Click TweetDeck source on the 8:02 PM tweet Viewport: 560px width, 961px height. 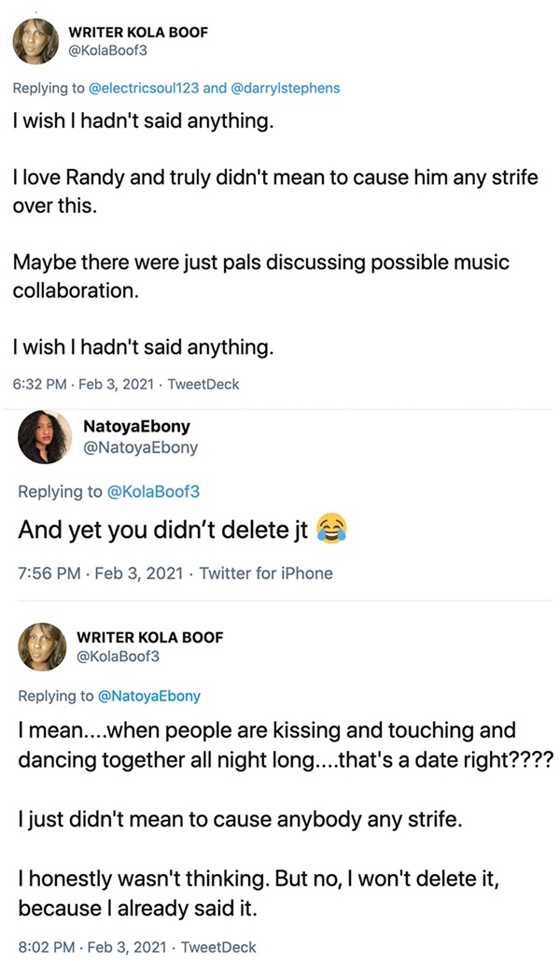(218, 947)
